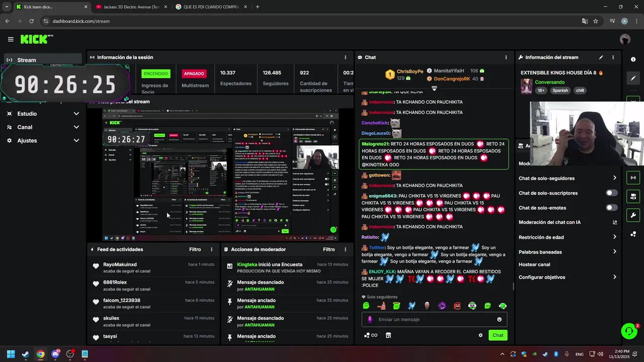Open the green headset support bubble
644x362 pixels.
pyautogui.click(x=629, y=331)
